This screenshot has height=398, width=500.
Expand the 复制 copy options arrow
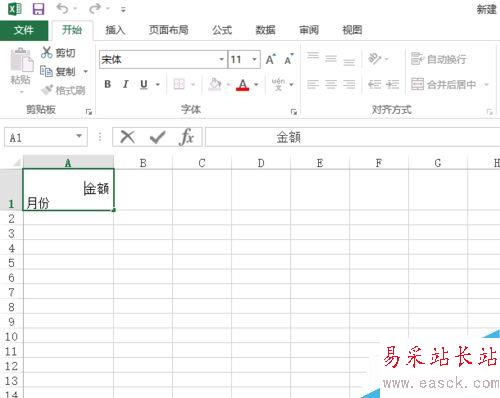86,72
